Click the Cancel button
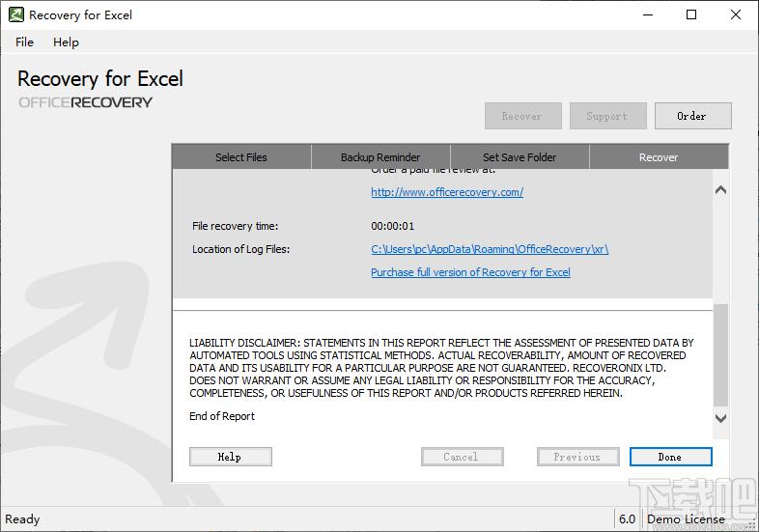759x532 pixels. [463, 457]
